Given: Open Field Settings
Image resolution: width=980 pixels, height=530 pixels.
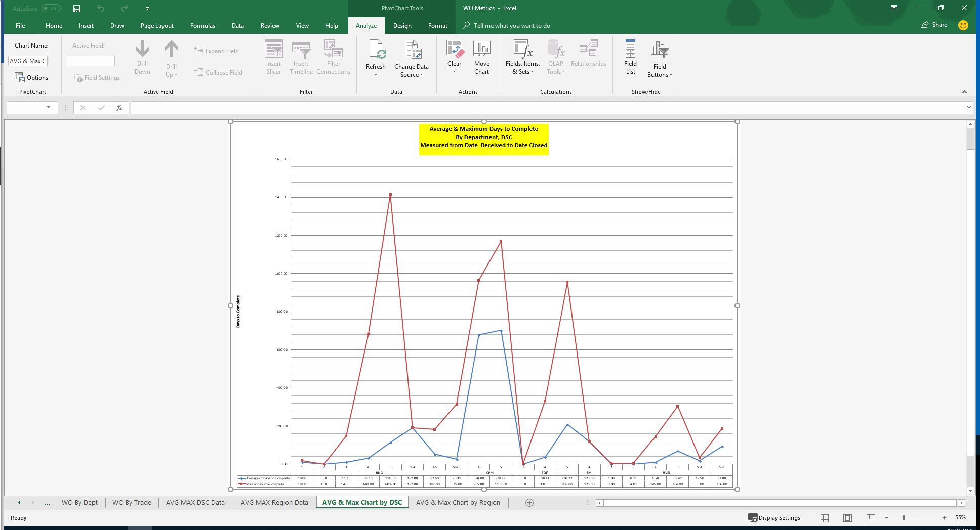Looking at the screenshot, I should point(96,77).
